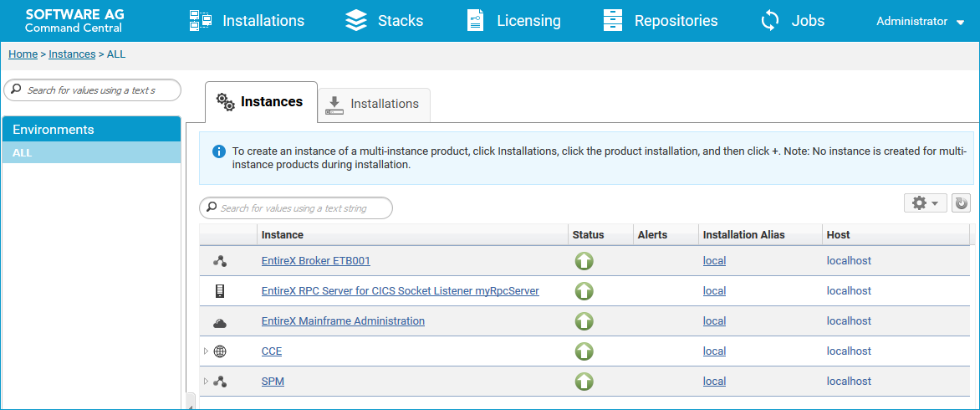This screenshot has width=980, height=410.
Task: Click the instances table search field
Action: (296, 208)
